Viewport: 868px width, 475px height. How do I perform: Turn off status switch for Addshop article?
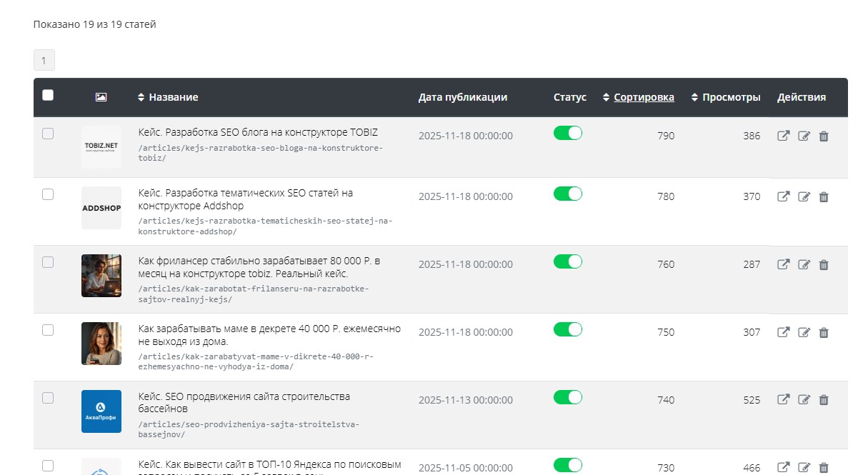click(568, 194)
